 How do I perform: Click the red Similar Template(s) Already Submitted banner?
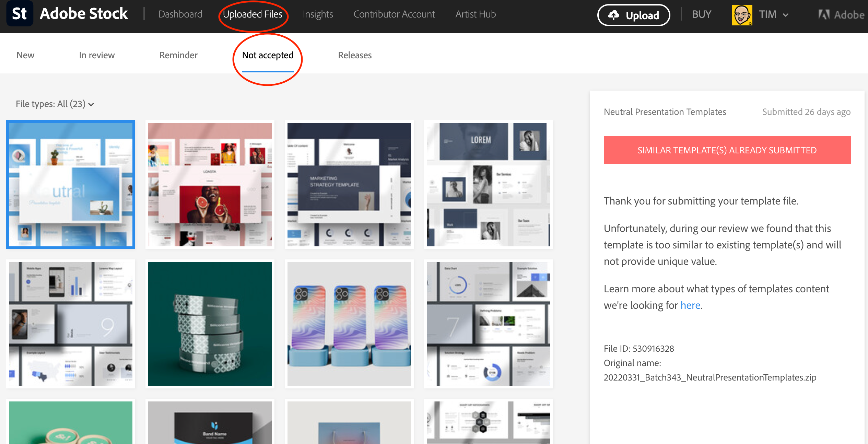click(x=727, y=150)
